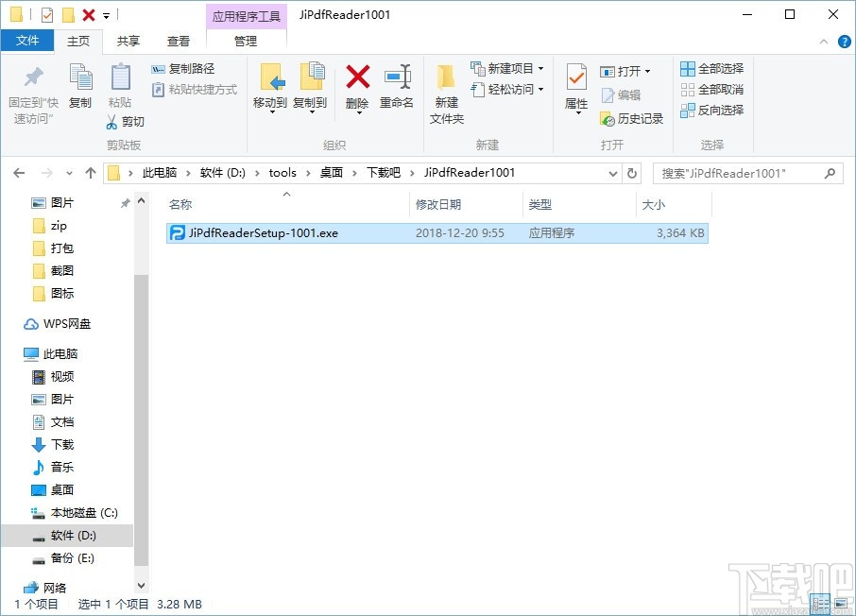Create a New folder (新建文件夹)
This screenshot has height=616, width=856.
point(447,94)
